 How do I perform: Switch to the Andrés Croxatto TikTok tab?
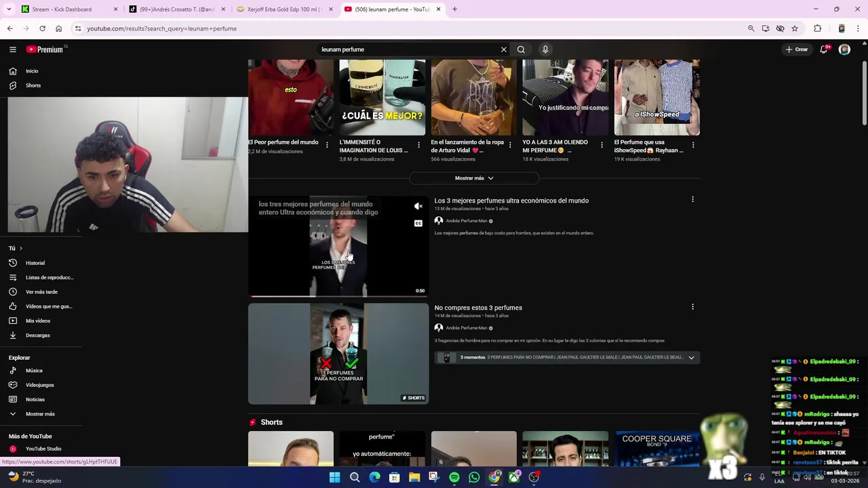pyautogui.click(x=177, y=9)
